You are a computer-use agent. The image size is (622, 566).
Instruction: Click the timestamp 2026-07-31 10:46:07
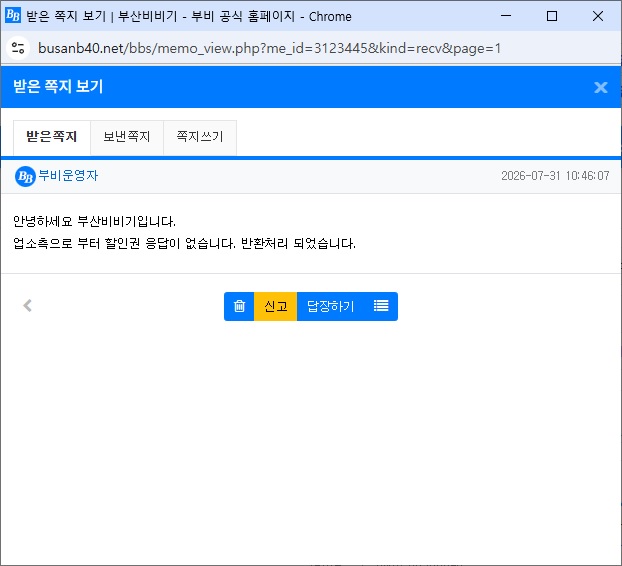point(555,176)
